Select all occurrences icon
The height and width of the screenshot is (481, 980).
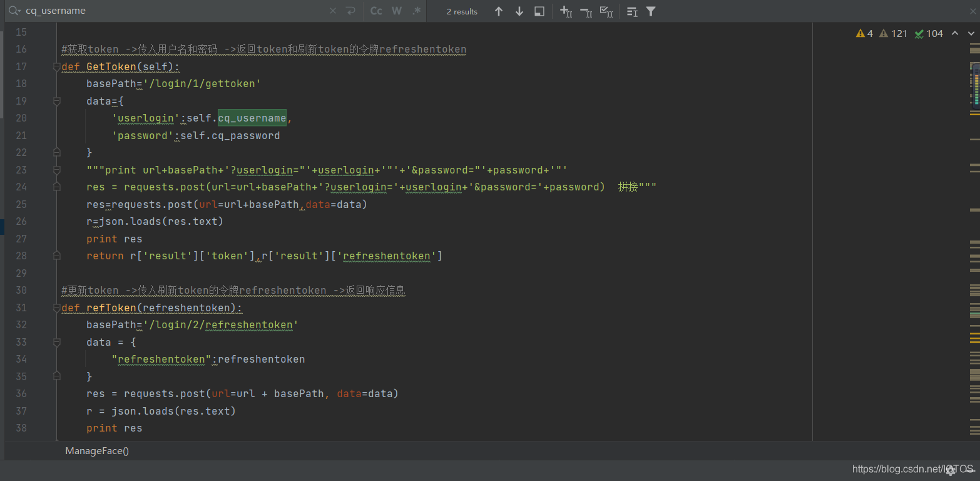point(606,11)
